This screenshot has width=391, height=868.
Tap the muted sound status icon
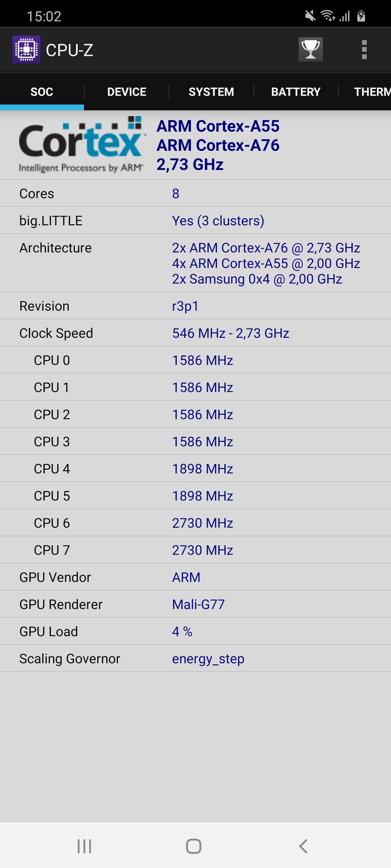point(310,16)
